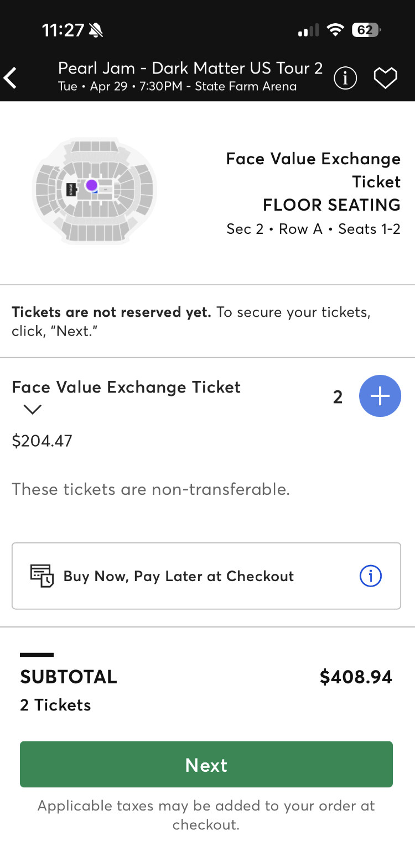Select the Buy Now, Pay Later at Checkout row
The image size is (415, 868).
tap(206, 576)
